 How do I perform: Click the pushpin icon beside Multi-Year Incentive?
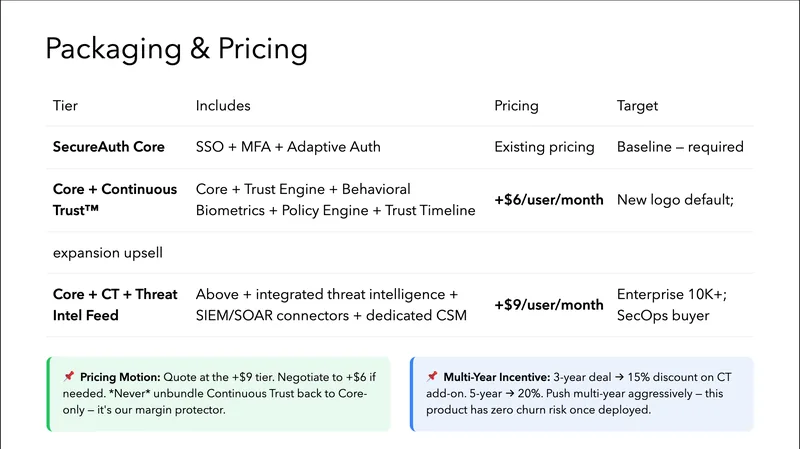[x=432, y=376]
